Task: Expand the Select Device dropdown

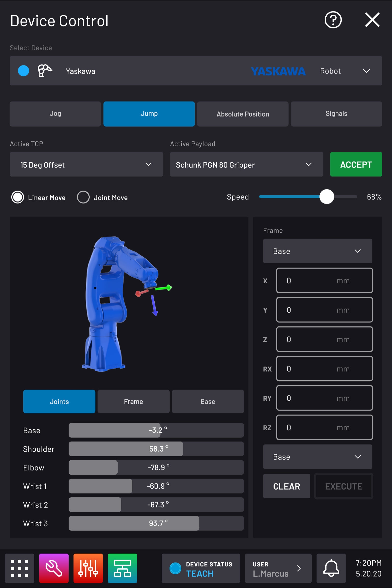Action: tap(196, 71)
